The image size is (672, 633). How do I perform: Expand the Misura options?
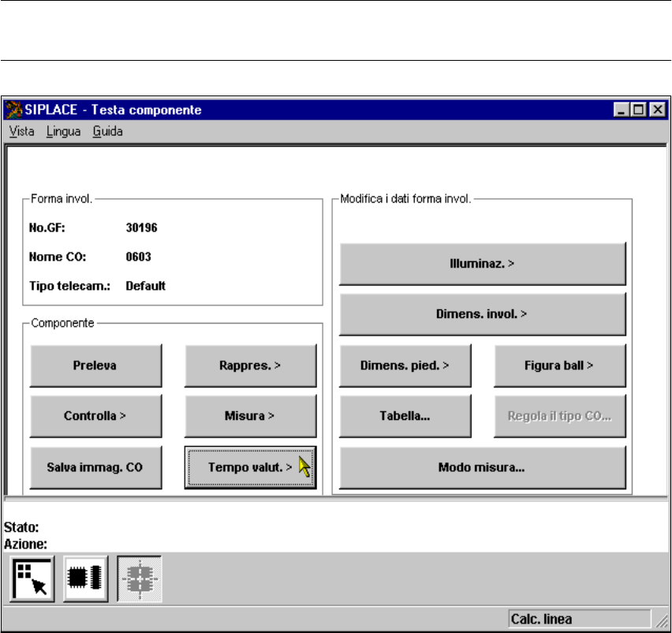tap(250, 416)
